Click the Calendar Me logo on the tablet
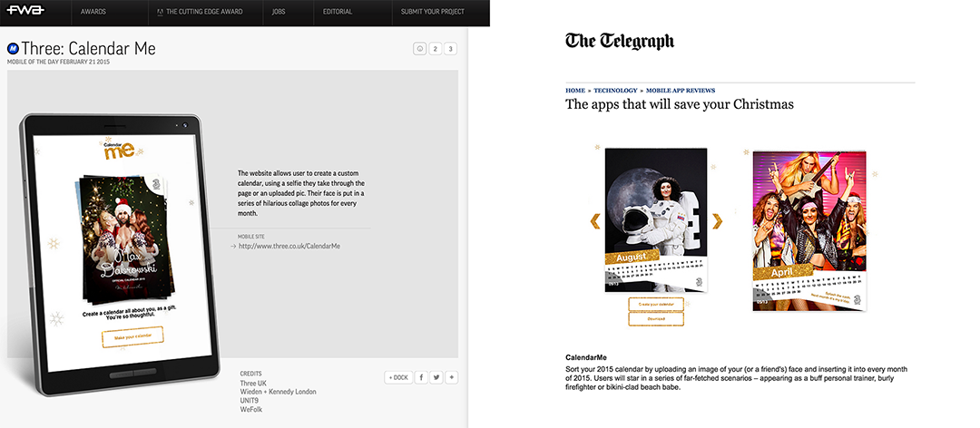Screen dimensions: 980x428 (x=119, y=150)
